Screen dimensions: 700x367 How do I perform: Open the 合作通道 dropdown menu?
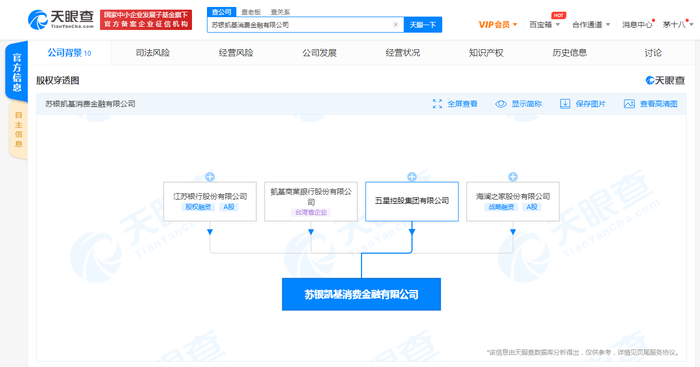(x=591, y=25)
